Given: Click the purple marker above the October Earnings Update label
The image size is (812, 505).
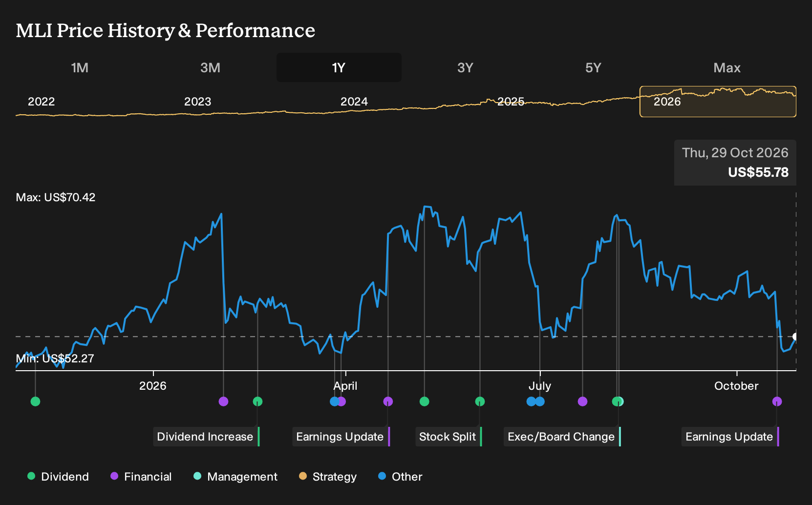Looking at the screenshot, I should (x=777, y=401).
